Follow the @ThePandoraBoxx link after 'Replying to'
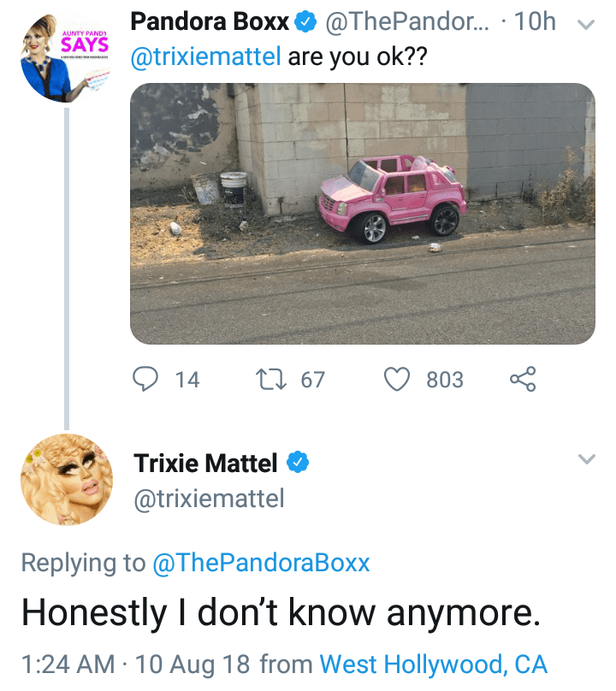 pos(261,563)
